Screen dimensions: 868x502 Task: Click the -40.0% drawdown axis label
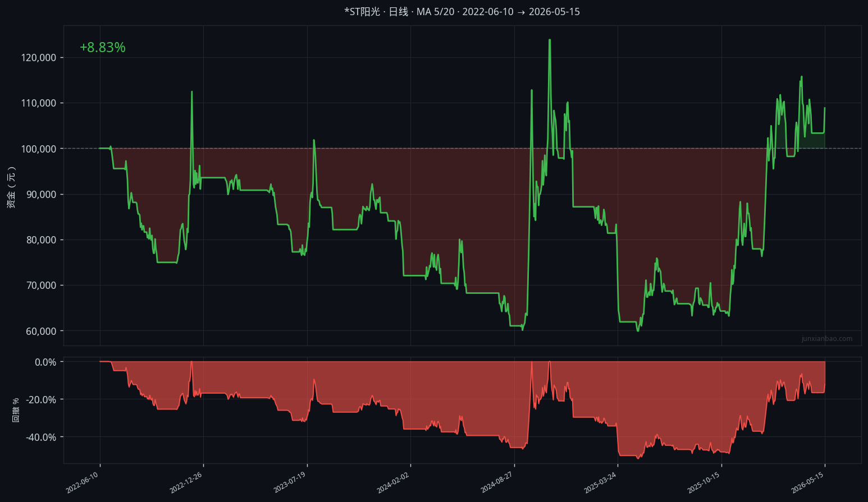[41, 437]
